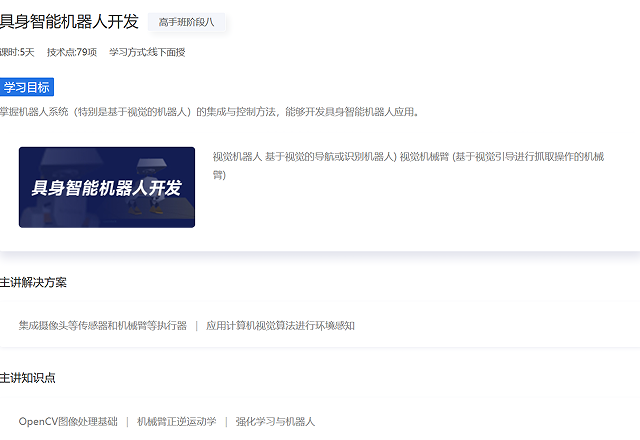Viewport: 640px width, 440px height.
Task: Click the 课时:5天 label
Action: pyautogui.click(x=17, y=52)
